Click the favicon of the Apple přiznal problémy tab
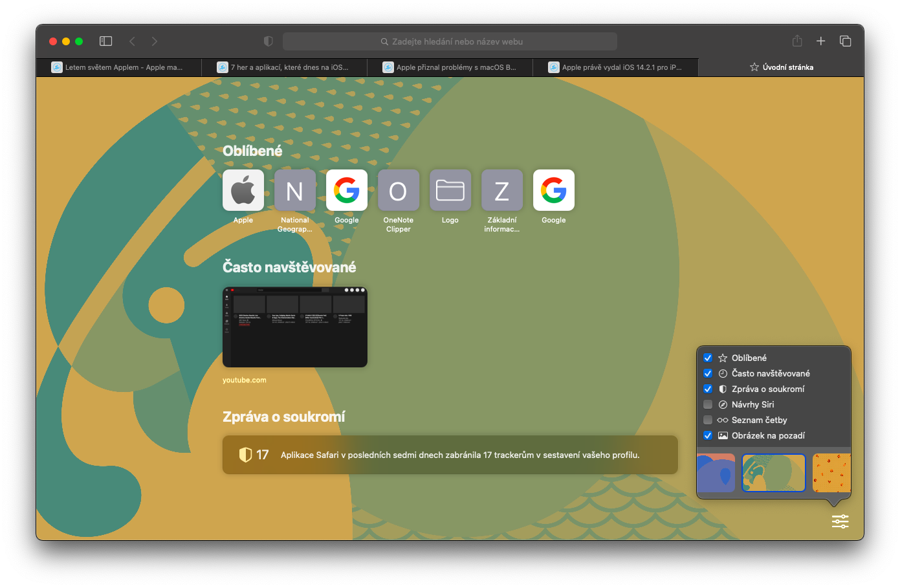This screenshot has width=900, height=588. coord(388,67)
